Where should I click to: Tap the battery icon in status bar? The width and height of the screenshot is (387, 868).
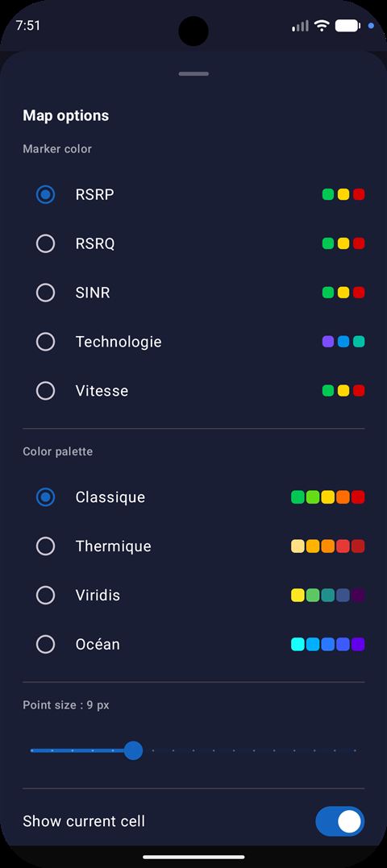tap(347, 26)
